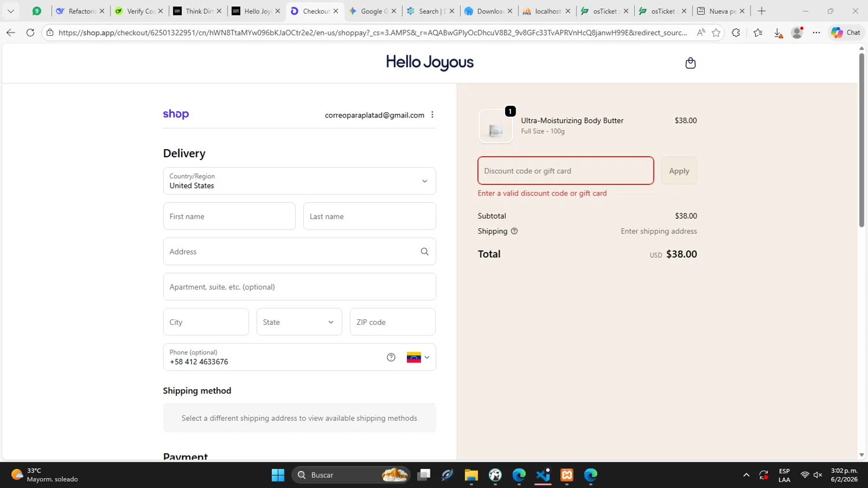Open the browser profile avatar
This screenshot has height=488, width=868.
[797, 32]
